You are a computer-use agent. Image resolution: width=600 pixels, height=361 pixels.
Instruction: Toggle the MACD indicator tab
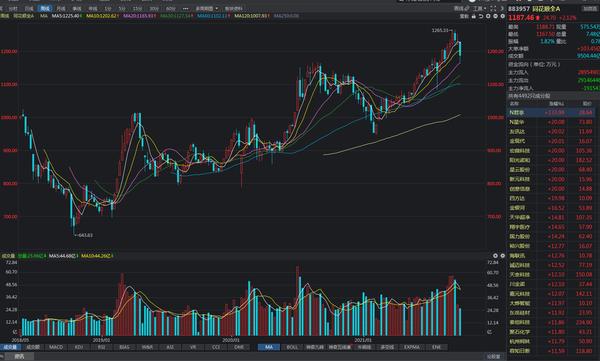coord(56,347)
